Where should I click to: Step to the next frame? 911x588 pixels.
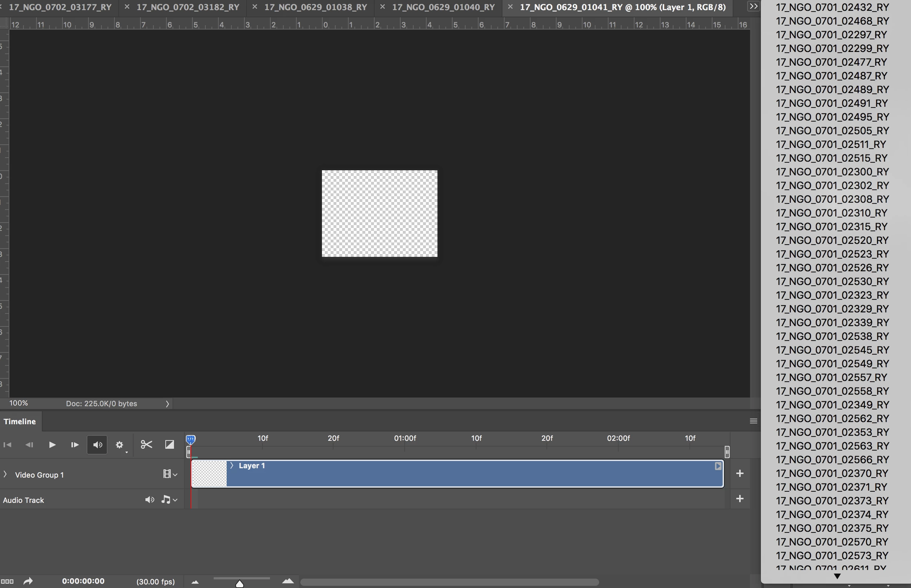[74, 445]
